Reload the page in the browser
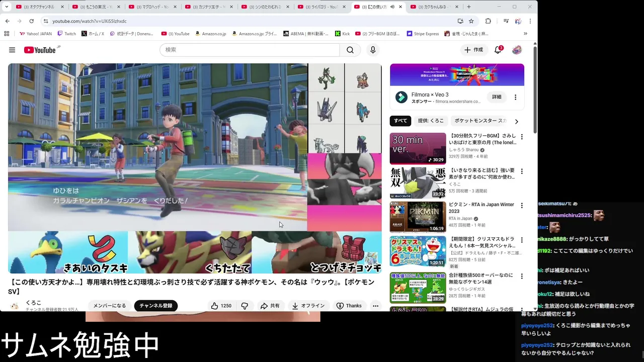Screen dimensions: 644x362 click(x=31, y=21)
